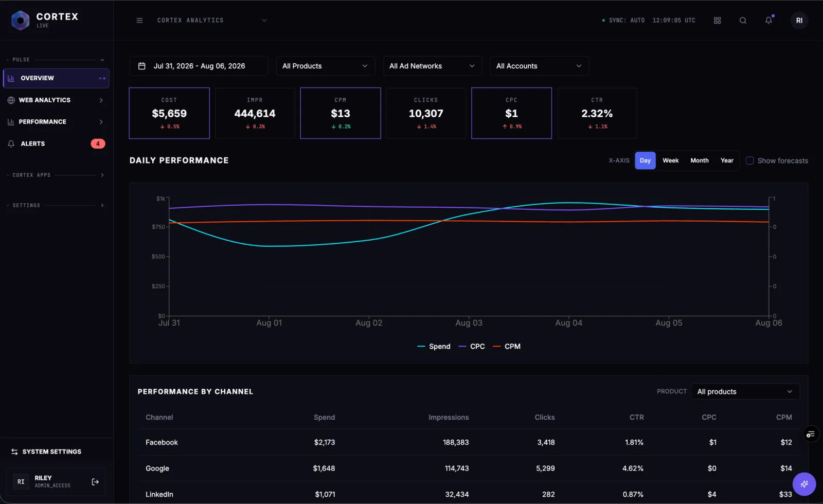This screenshot has height=504, width=823.
Task: Sort table by Clicks column header
Action: point(545,418)
